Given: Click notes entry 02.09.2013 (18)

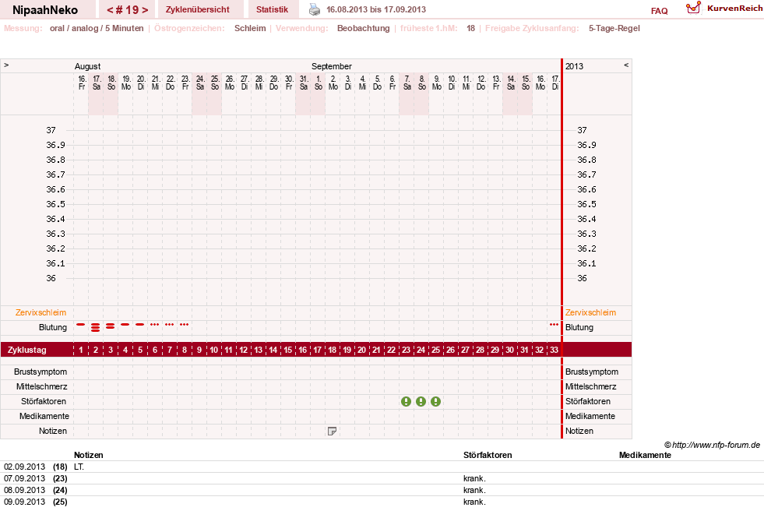Looking at the screenshot, I should [x=36, y=467].
